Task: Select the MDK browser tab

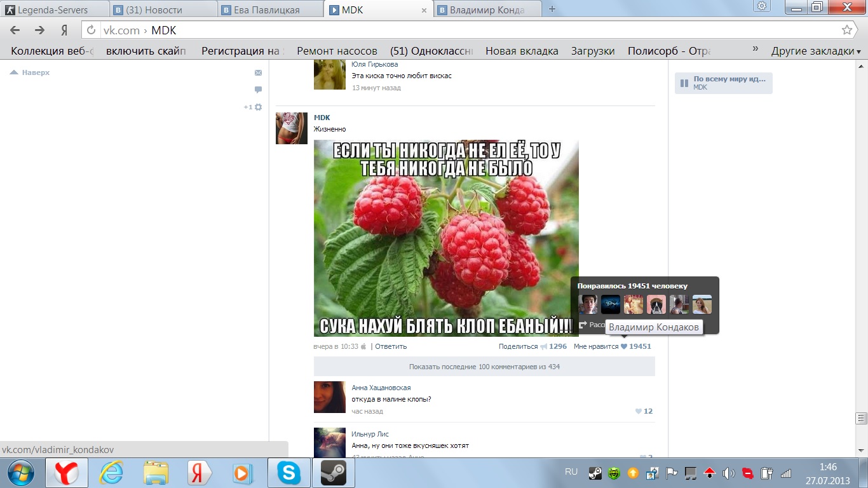Action: click(x=378, y=10)
